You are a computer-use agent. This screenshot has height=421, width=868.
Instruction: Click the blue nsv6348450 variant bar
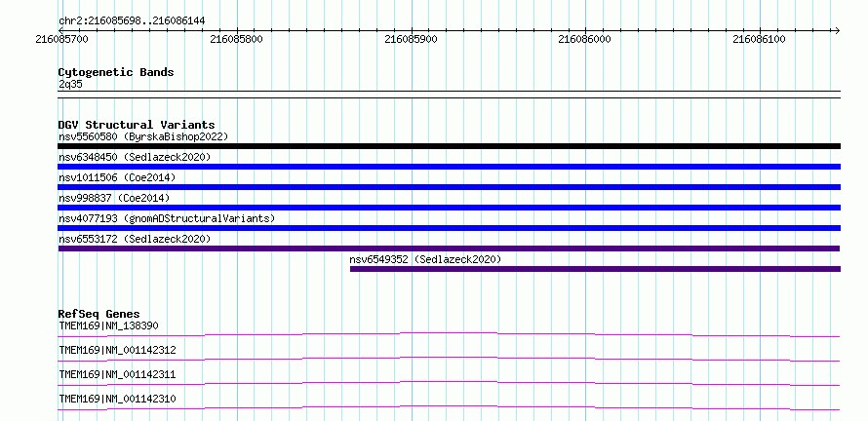[x=449, y=167]
